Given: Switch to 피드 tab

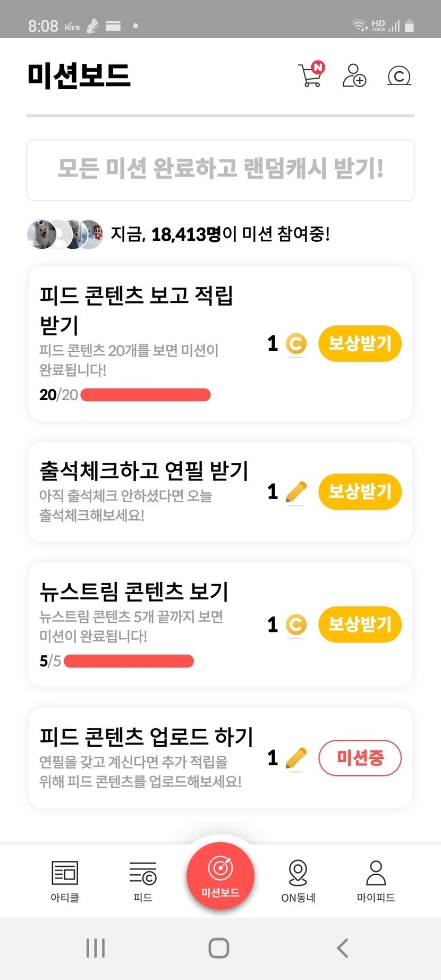Looking at the screenshot, I should point(142,881).
